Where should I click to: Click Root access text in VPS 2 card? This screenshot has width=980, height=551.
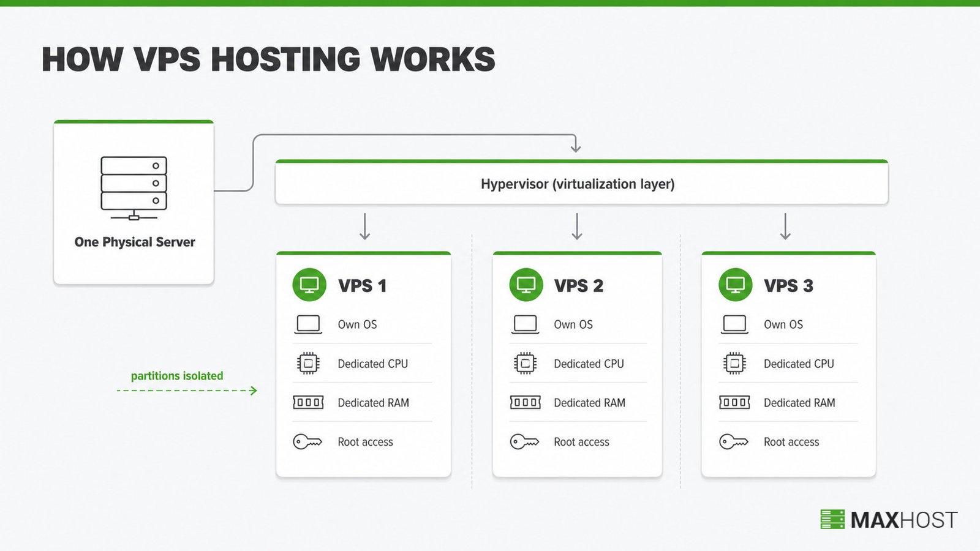click(581, 442)
